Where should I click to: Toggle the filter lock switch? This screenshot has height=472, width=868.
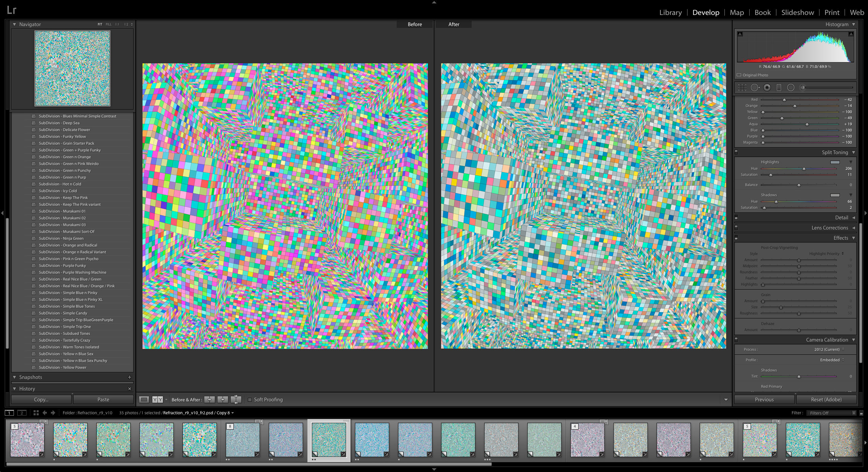(x=861, y=413)
